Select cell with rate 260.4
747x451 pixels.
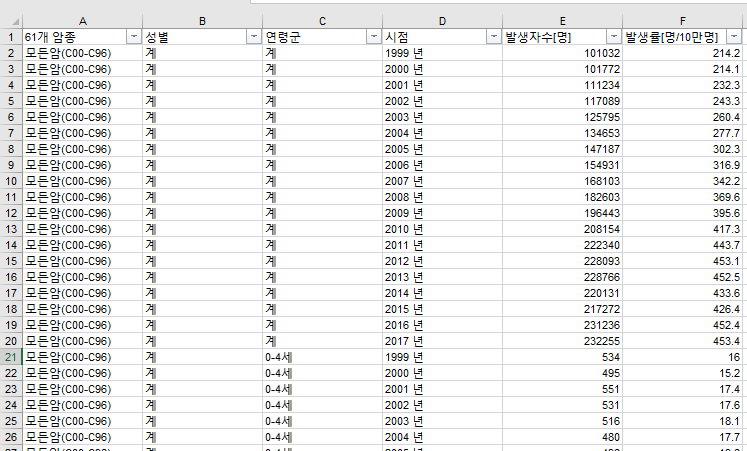683,117
